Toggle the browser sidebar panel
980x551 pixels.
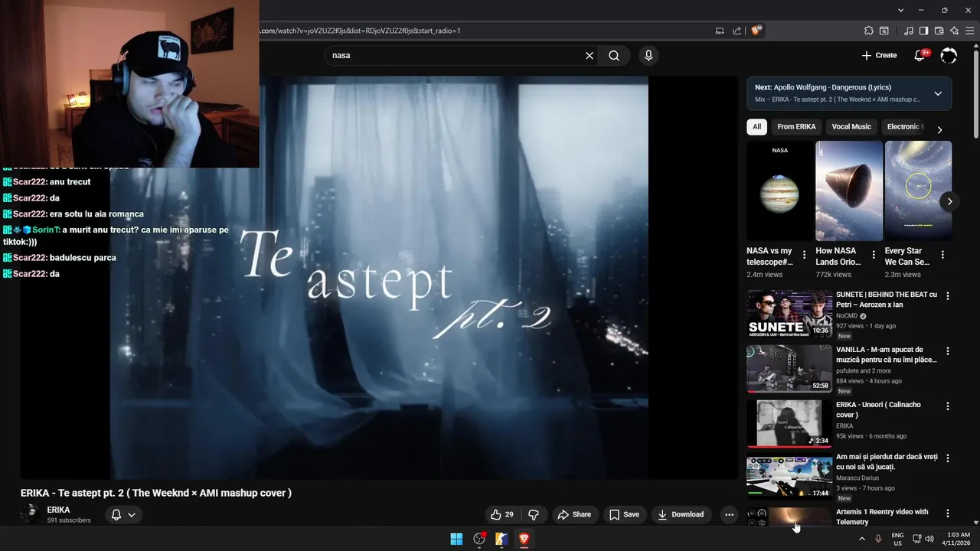(x=923, y=31)
